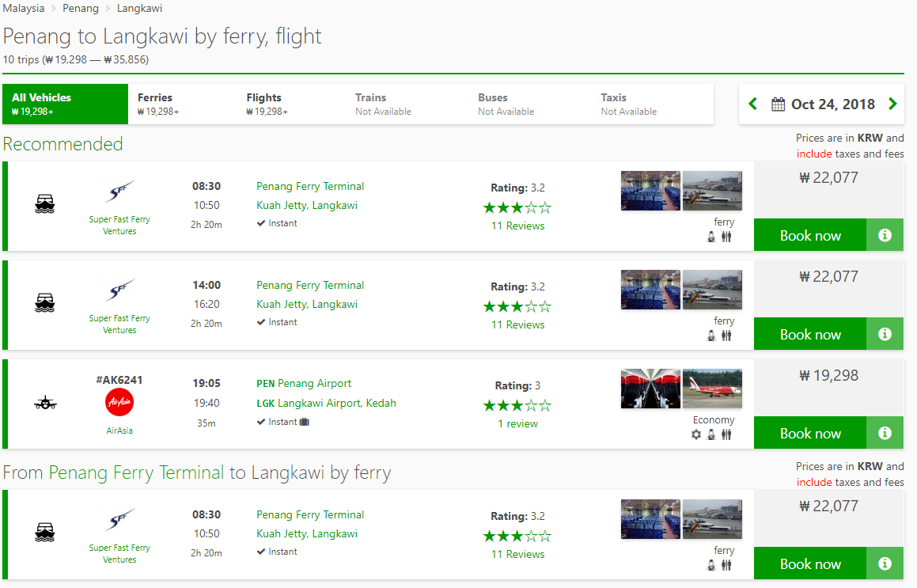Image resolution: width=917 pixels, height=588 pixels.
Task: Click the info icon on first ferry listing
Action: coord(885,235)
